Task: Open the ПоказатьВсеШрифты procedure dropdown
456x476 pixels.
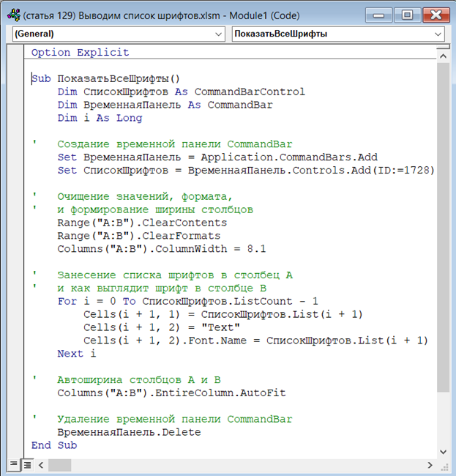Action: [338, 34]
